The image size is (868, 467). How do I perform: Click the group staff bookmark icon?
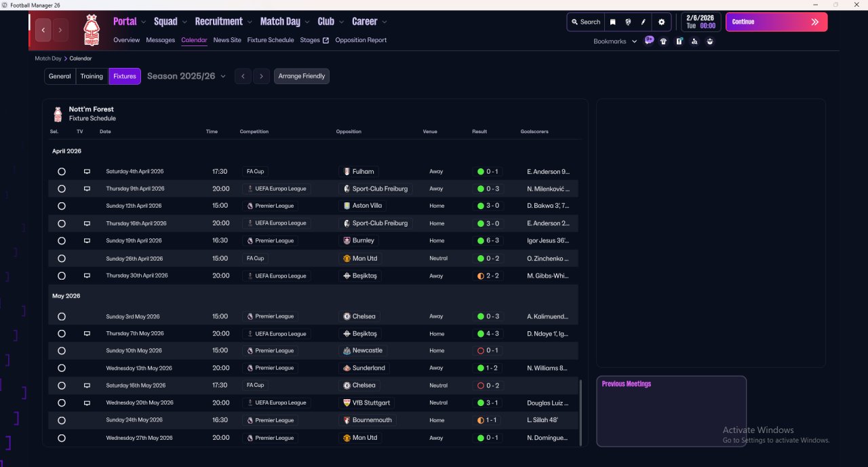point(710,41)
